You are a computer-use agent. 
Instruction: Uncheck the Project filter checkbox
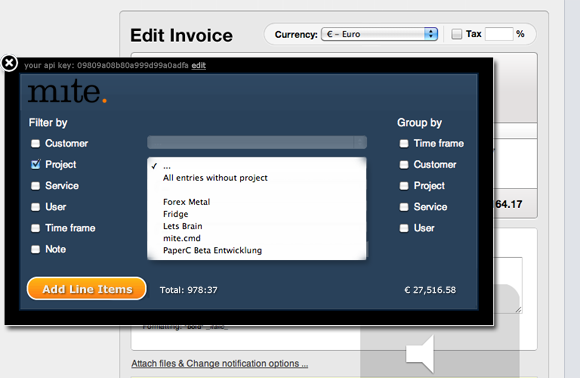[x=36, y=164]
